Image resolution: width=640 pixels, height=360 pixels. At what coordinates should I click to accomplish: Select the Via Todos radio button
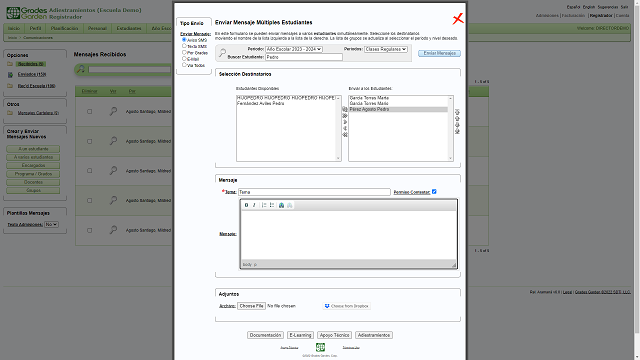click(x=184, y=65)
